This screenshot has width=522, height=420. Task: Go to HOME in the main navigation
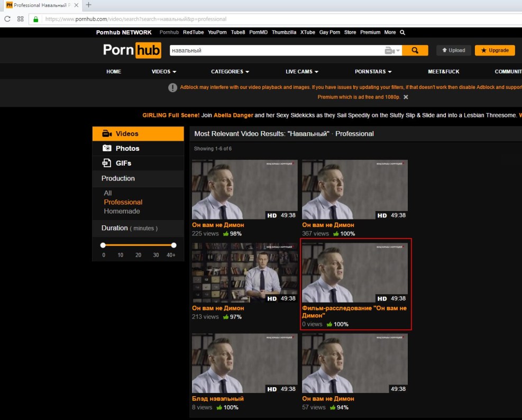click(114, 71)
